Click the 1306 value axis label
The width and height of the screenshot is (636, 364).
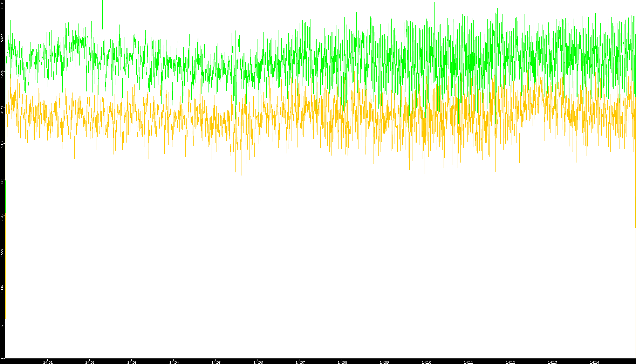click(x=2, y=288)
